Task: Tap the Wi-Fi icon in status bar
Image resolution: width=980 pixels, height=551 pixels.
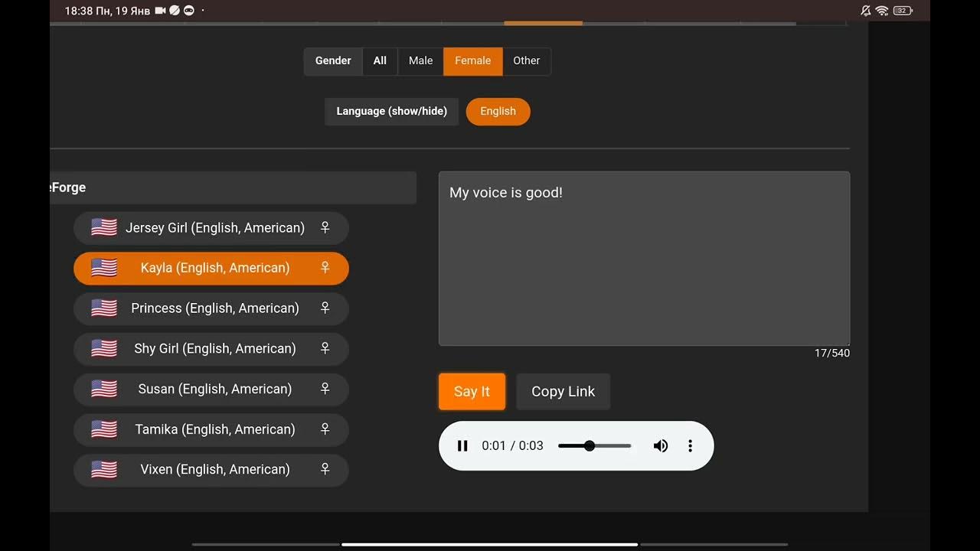Action: 882,11
